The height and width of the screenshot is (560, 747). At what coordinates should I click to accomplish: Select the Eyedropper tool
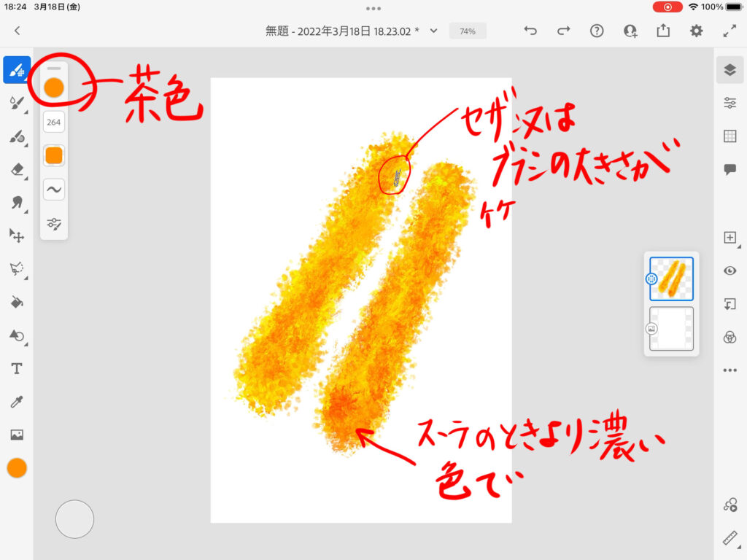point(17,402)
